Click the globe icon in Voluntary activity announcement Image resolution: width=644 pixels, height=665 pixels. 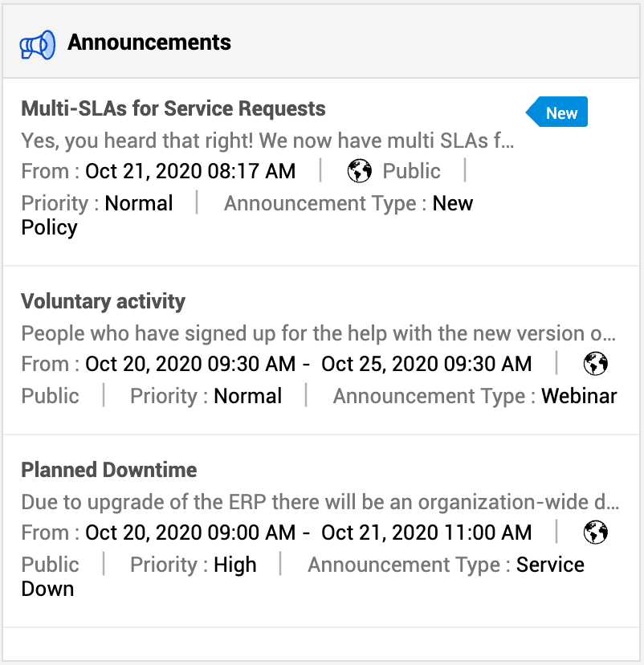click(595, 364)
